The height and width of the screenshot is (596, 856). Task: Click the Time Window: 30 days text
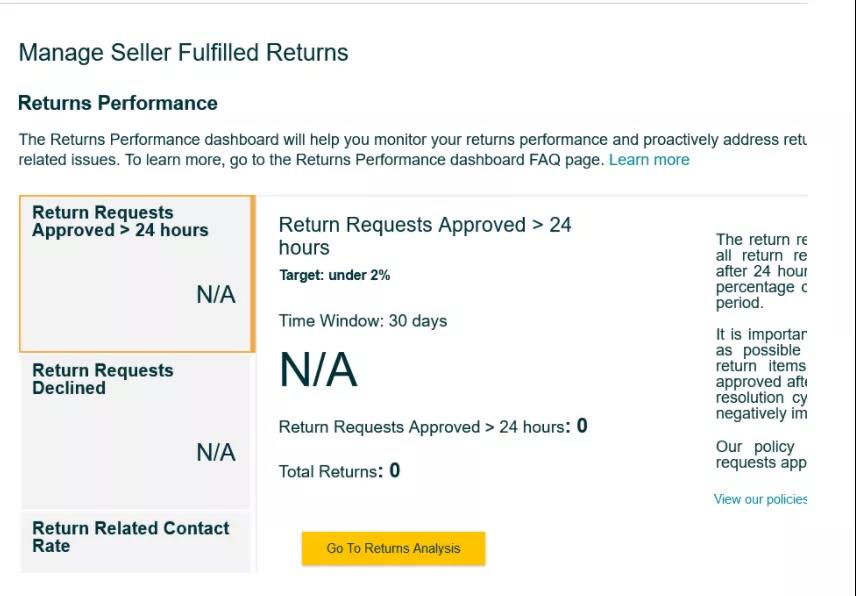(x=362, y=321)
